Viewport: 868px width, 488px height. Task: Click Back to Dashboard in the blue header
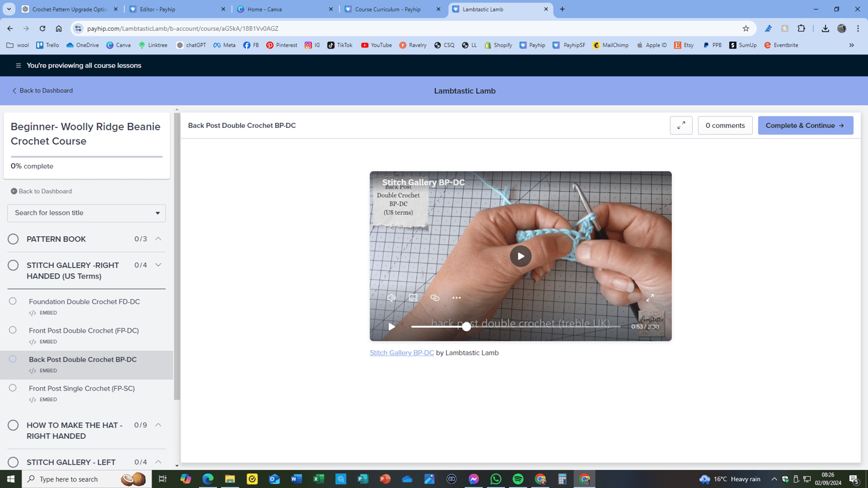point(42,90)
